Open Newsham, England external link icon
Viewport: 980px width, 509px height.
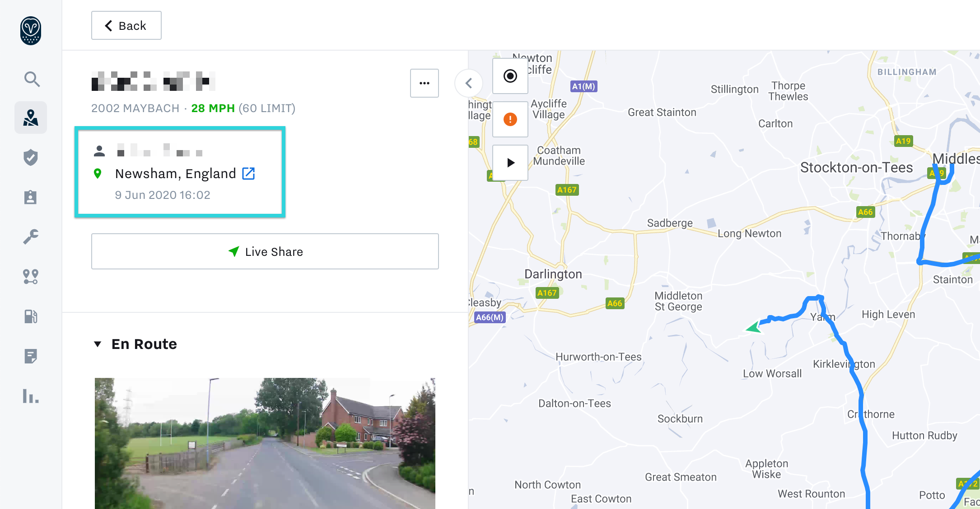point(249,174)
